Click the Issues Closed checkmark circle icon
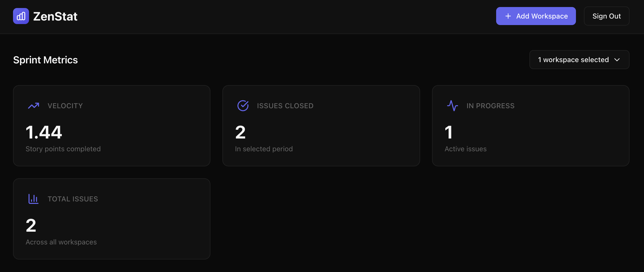 243,105
